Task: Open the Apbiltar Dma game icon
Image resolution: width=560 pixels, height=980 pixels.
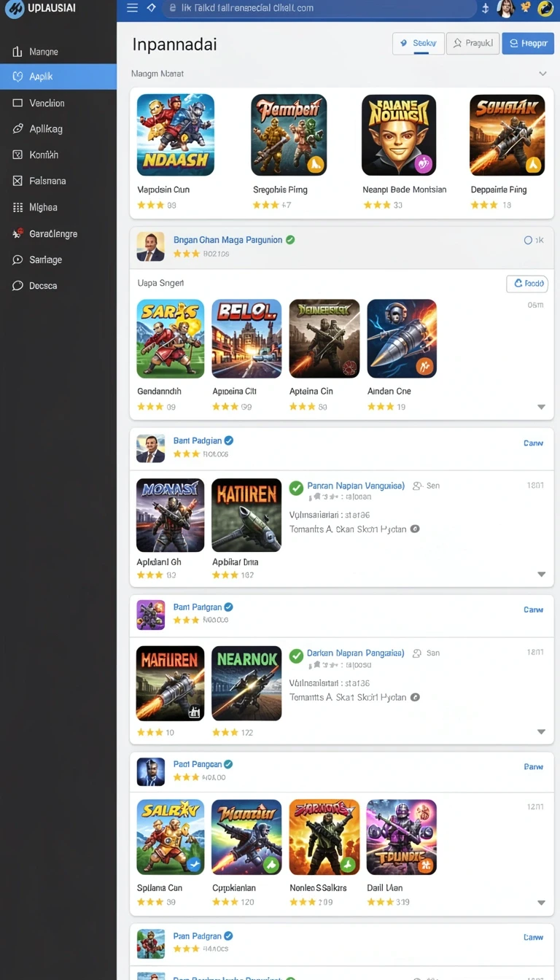Action: 246,515
